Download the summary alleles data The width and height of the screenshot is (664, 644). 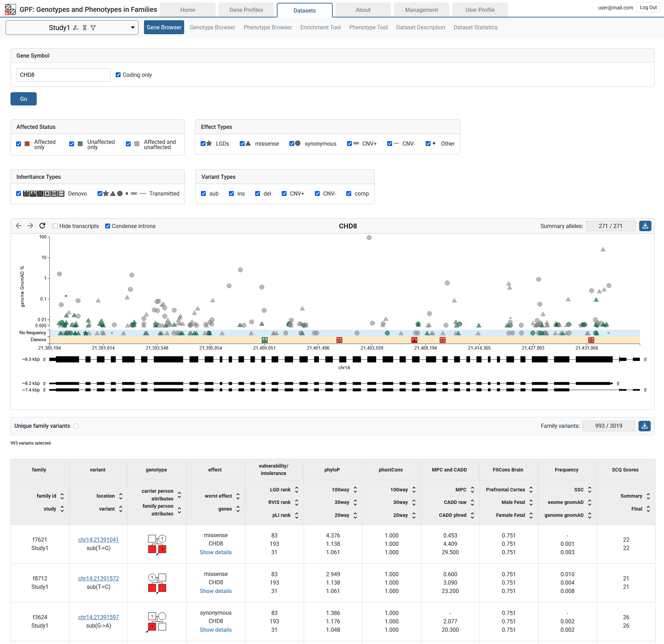pos(645,226)
